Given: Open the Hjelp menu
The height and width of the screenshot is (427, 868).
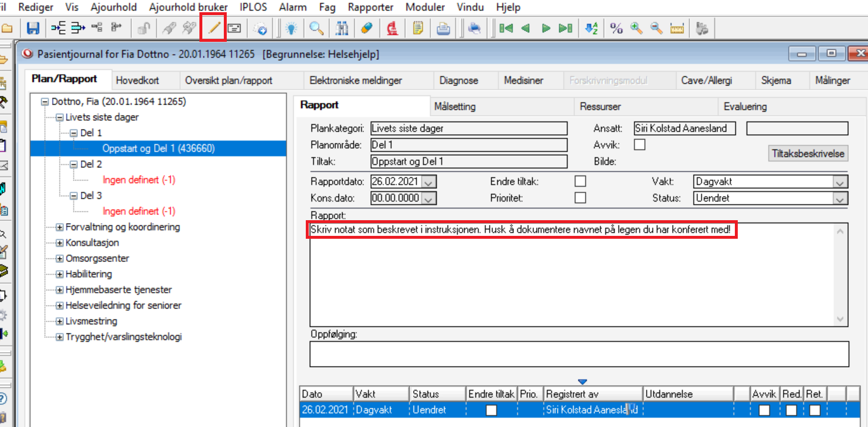Looking at the screenshot, I should pos(508,8).
